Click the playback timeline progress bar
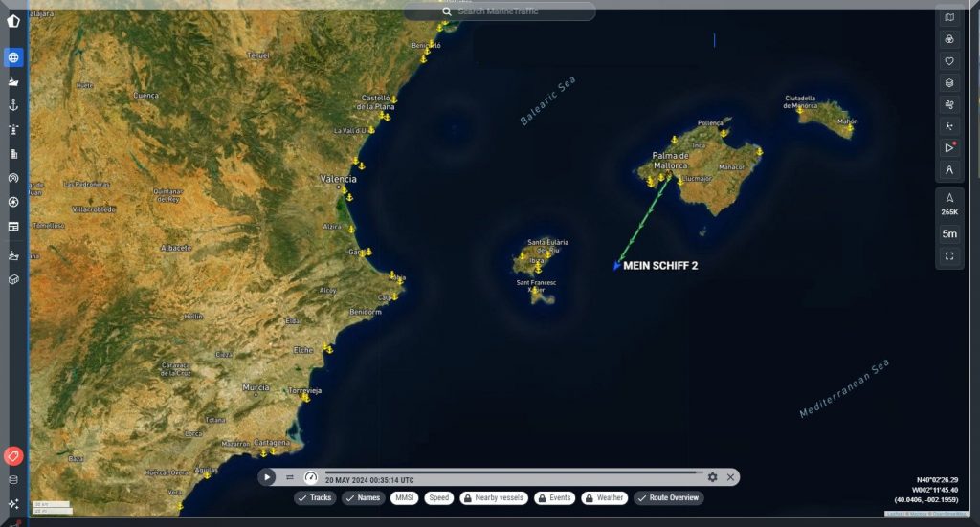 tap(512, 472)
